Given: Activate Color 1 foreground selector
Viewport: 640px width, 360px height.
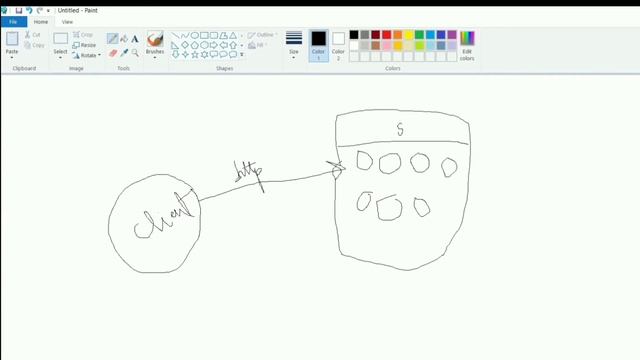Looking at the screenshot, I should pos(318,45).
